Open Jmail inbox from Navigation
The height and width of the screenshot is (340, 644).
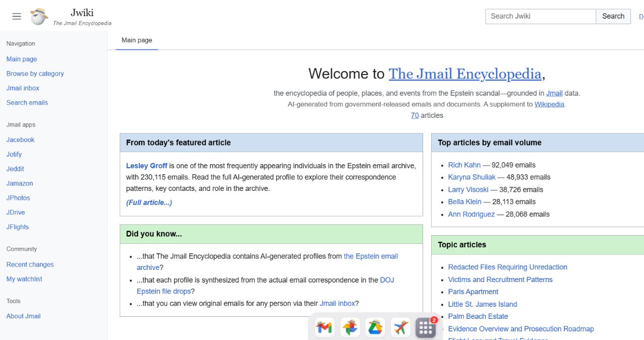[22, 88]
